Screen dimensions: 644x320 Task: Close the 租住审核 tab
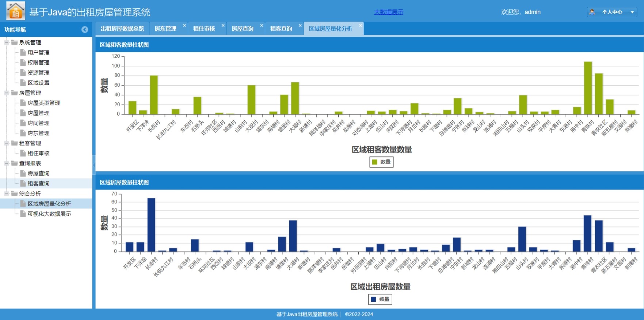tap(223, 25)
